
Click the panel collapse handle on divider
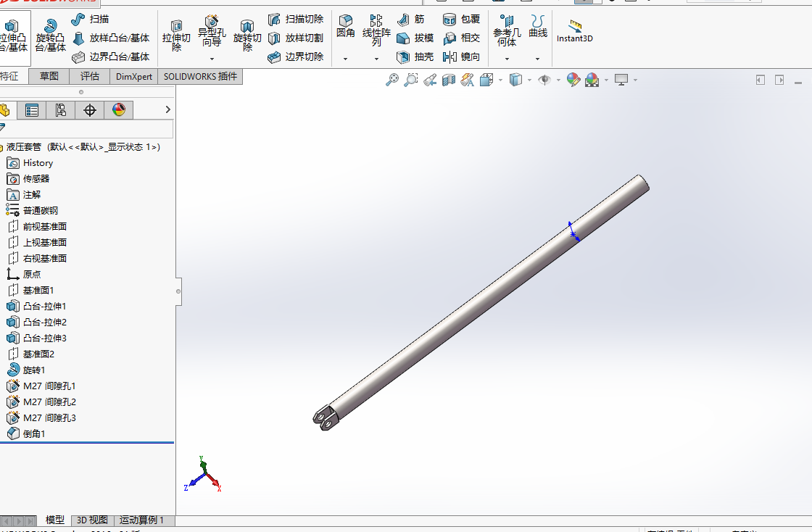coord(178,291)
